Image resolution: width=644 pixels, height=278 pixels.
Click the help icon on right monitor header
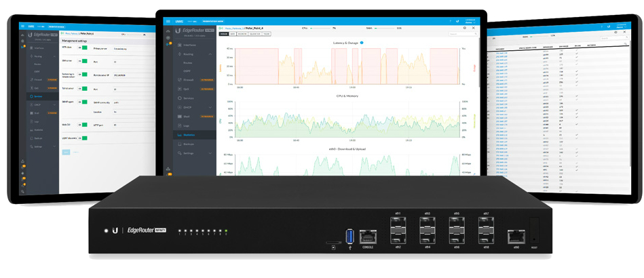[x=602, y=26]
